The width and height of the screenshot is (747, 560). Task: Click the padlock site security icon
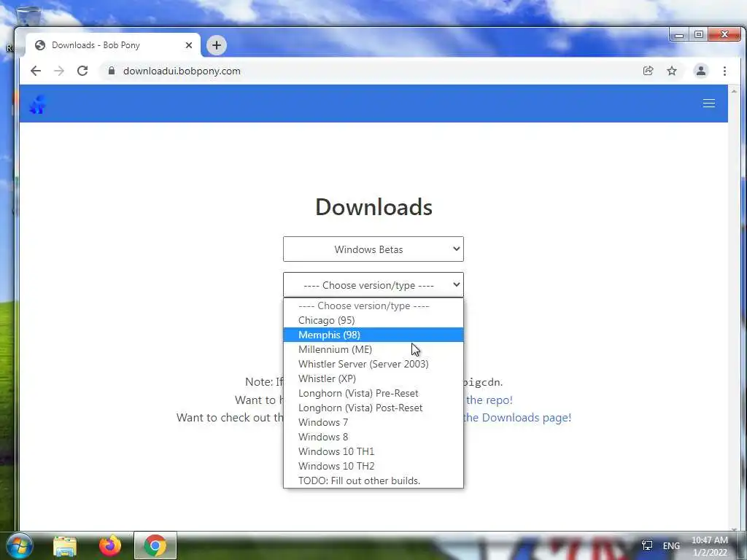[112, 71]
